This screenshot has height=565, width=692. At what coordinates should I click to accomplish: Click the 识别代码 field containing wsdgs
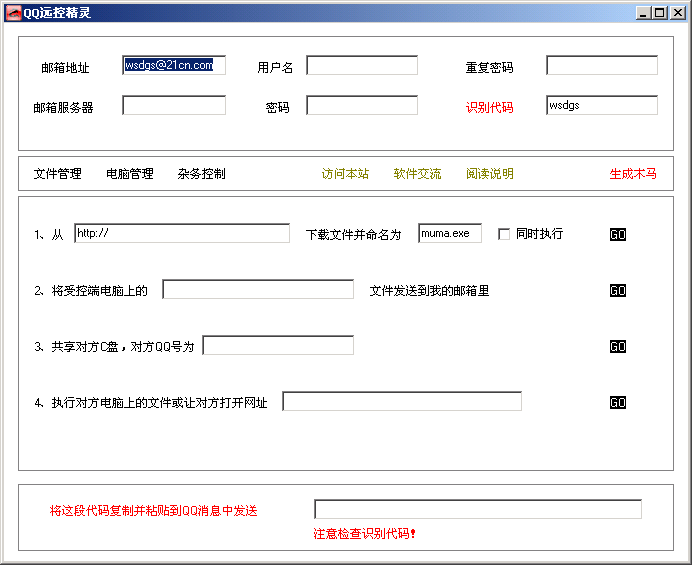coord(601,106)
